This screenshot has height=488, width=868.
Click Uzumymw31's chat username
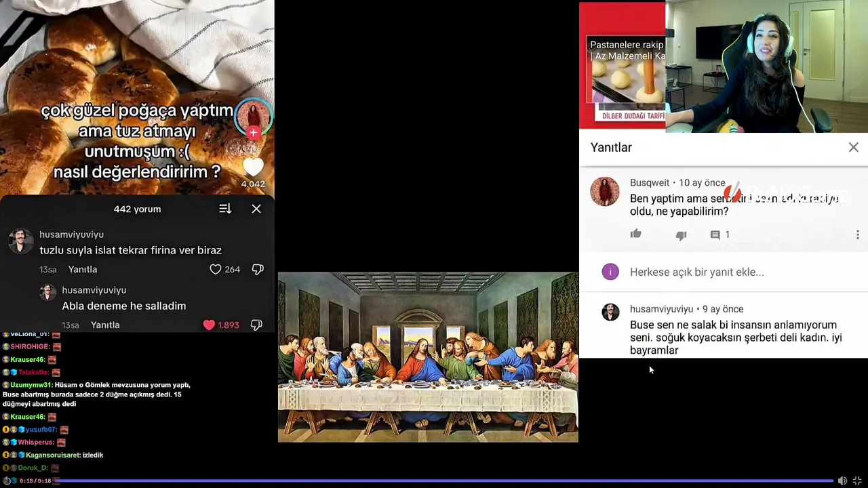pos(31,385)
